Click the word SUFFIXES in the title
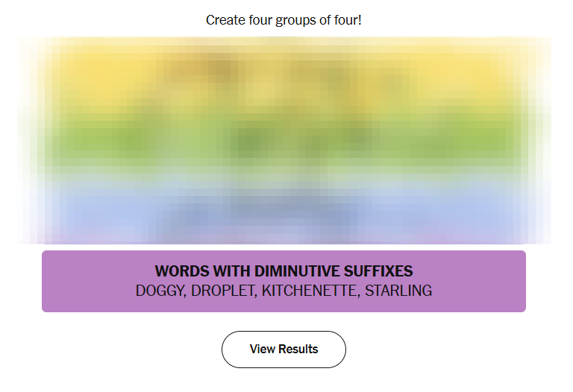Image resolution: width=573 pixels, height=392 pixels. point(379,271)
